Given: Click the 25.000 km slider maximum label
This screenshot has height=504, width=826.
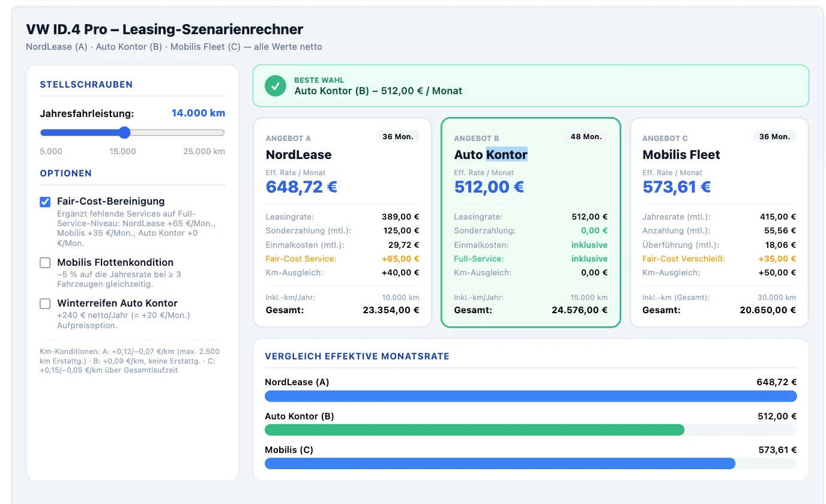Looking at the screenshot, I should [x=204, y=151].
